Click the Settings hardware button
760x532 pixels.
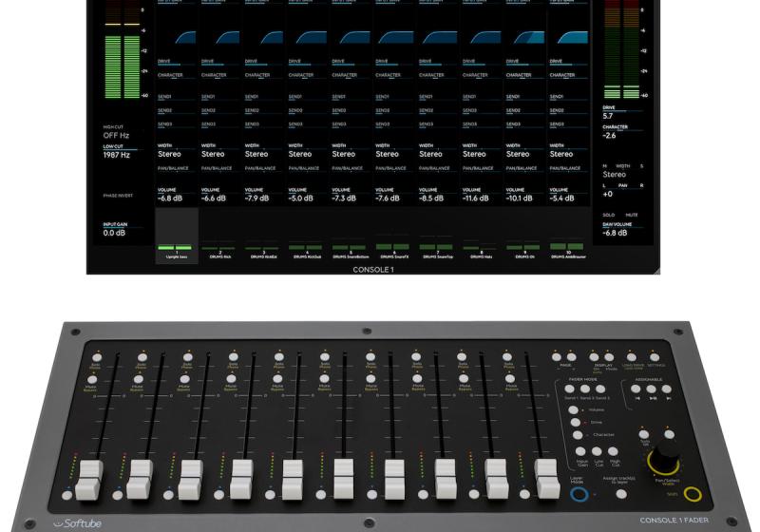click(655, 357)
